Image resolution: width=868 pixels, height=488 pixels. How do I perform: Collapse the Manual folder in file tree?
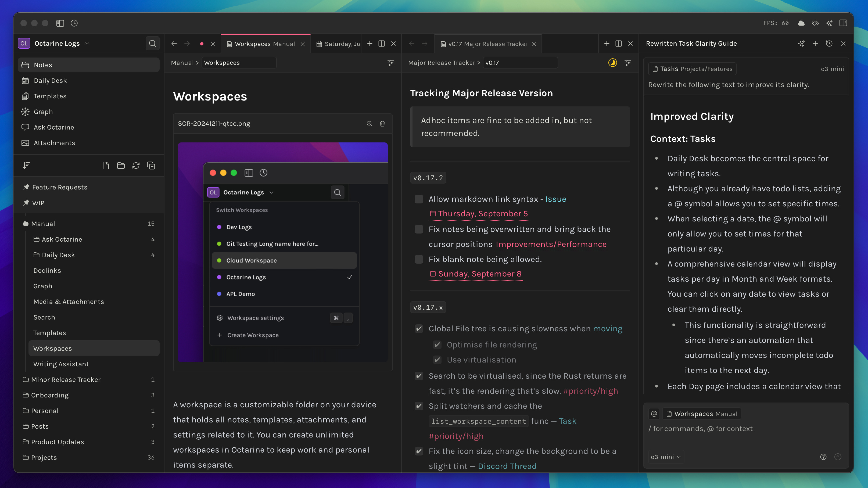point(43,224)
